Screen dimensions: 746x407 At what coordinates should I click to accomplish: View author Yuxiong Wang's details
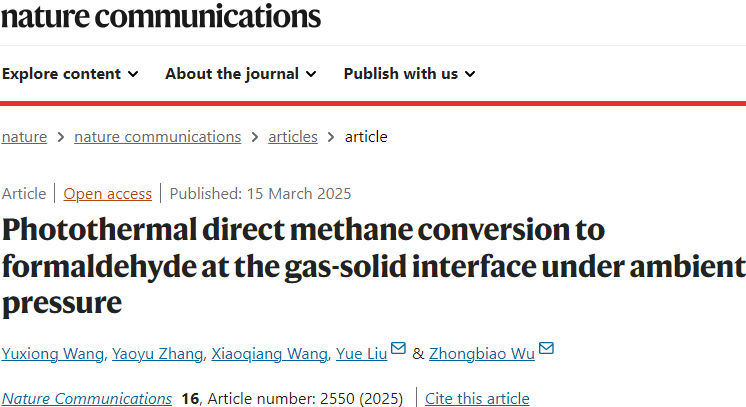(x=52, y=354)
